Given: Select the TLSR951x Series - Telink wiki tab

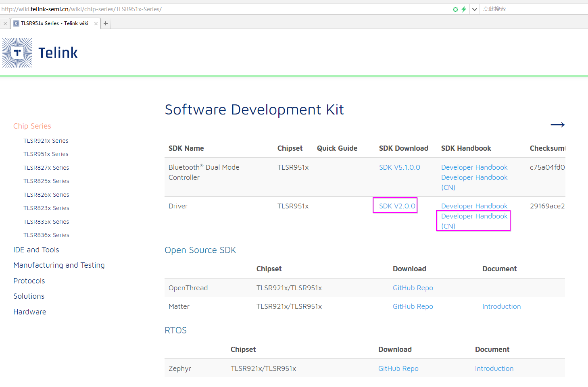Looking at the screenshot, I should pos(55,23).
